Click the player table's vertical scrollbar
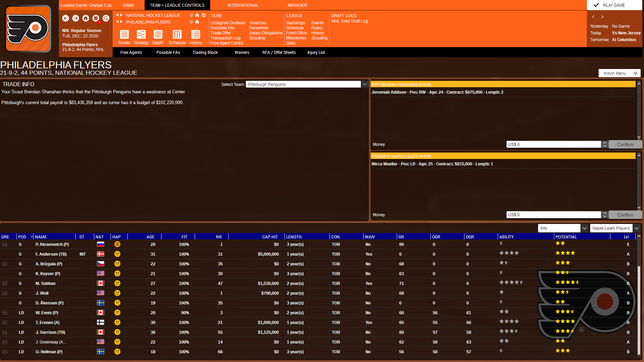 pos(639,295)
